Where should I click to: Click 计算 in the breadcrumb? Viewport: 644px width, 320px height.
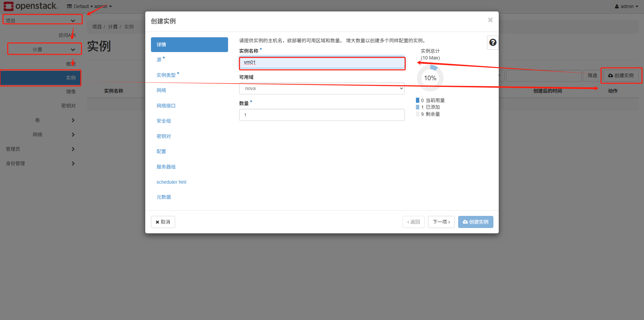[113, 27]
